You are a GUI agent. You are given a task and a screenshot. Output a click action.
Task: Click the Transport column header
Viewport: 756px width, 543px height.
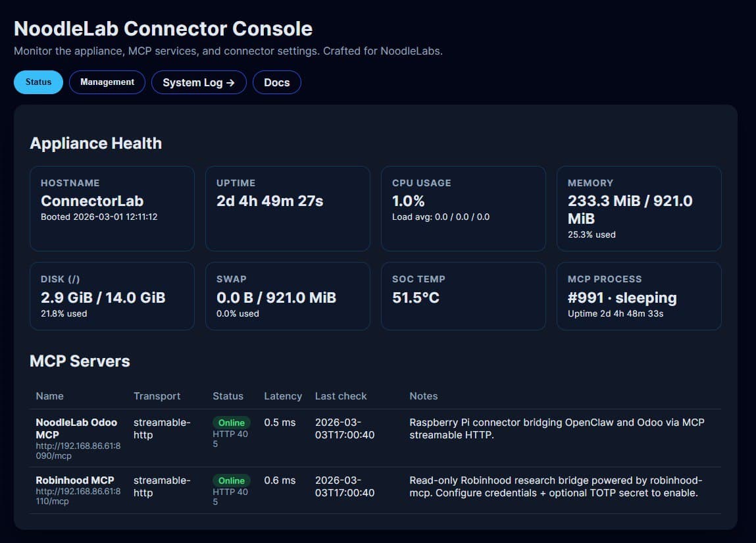tap(157, 396)
